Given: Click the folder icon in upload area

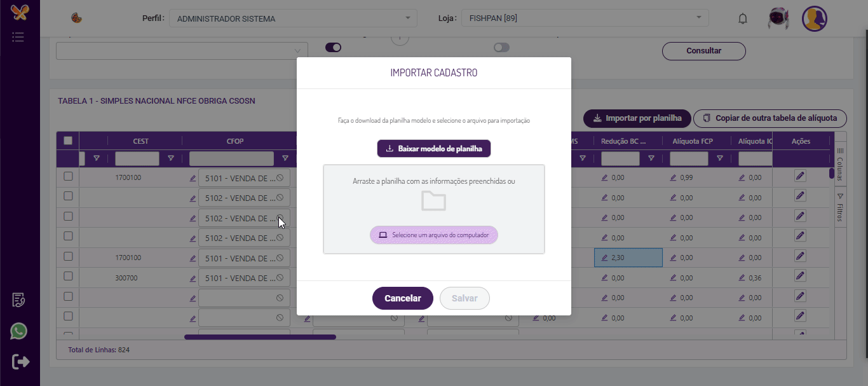Looking at the screenshot, I should 434,201.
